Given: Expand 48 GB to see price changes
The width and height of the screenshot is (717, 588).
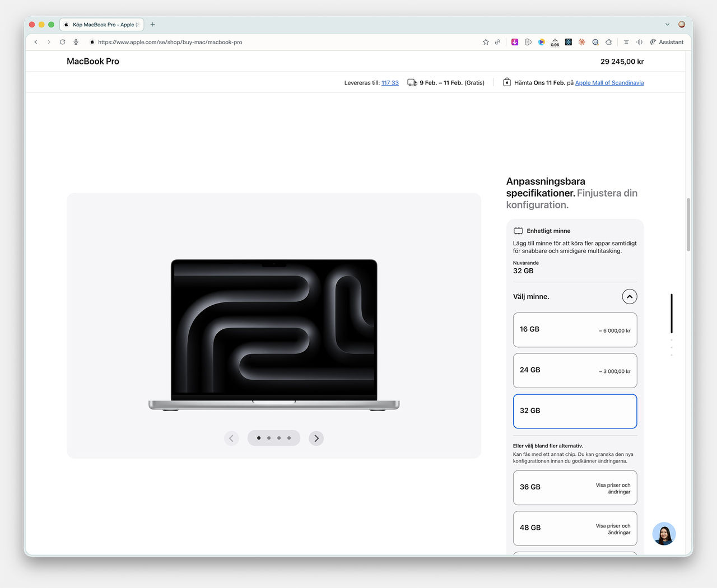Looking at the screenshot, I should [575, 528].
